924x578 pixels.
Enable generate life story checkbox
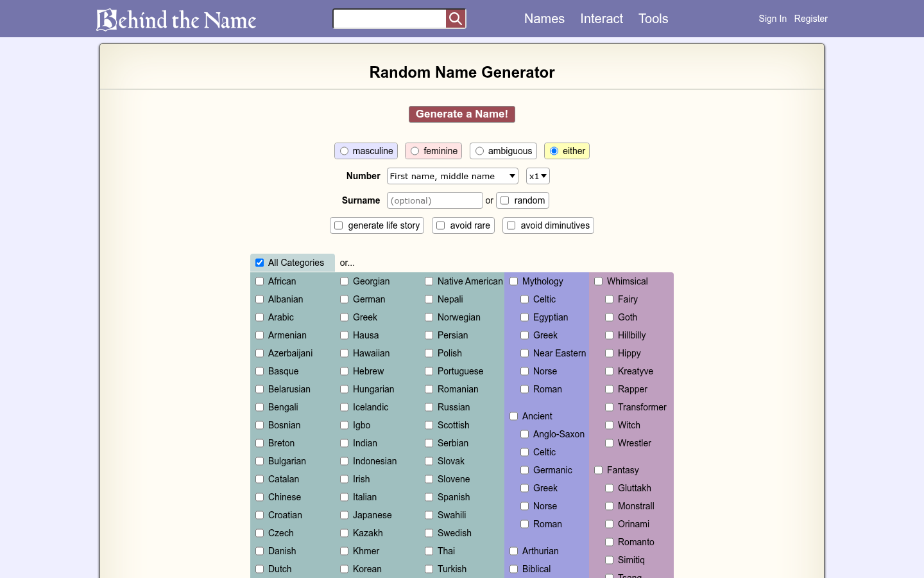[339, 225]
